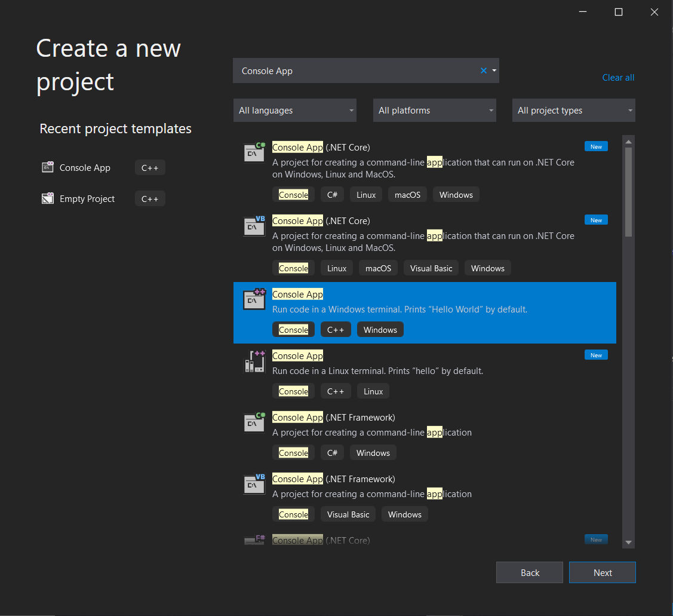Click the C# Console App (.NET Core) template icon
Image resolution: width=673 pixels, height=616 pixels.
coord(254,152)
